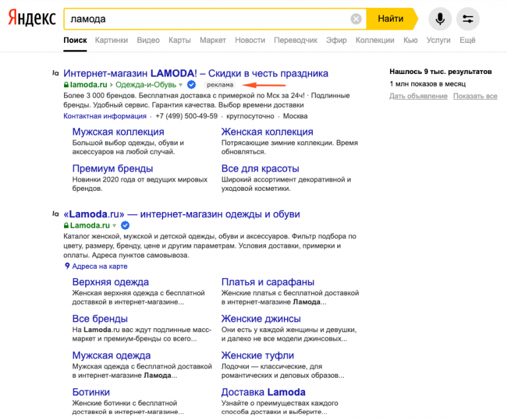Open Адреса на карте link
This screenshot has width=507, height=420.
pos(100,266)
